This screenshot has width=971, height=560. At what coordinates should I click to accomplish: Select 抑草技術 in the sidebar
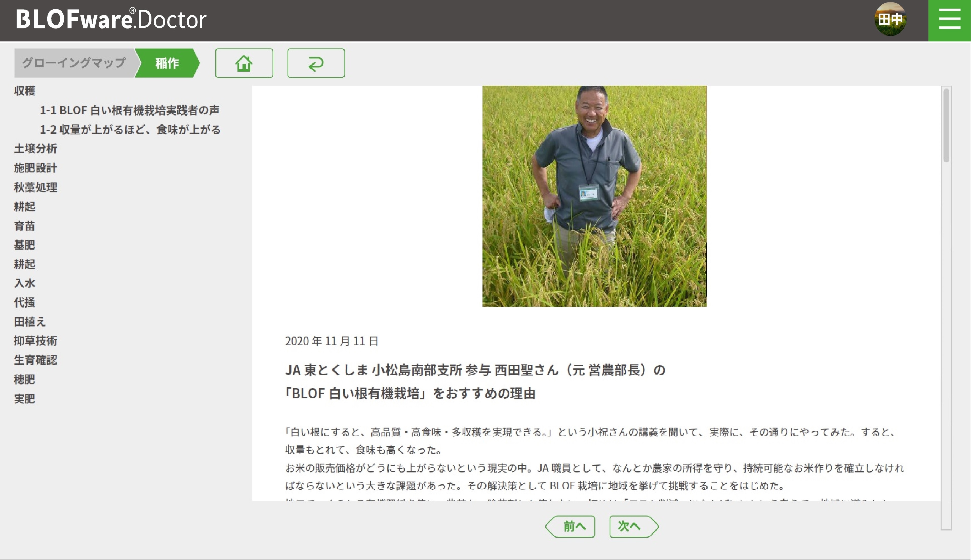tap(35, 341)
